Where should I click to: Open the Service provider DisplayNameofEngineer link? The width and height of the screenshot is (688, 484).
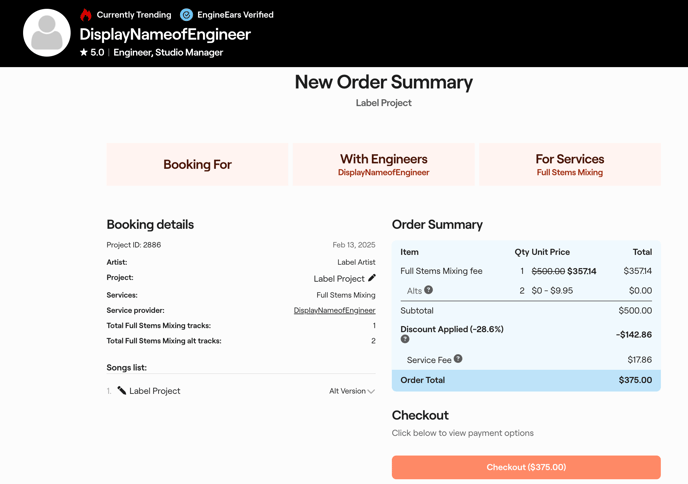click(x=334, y=310)
